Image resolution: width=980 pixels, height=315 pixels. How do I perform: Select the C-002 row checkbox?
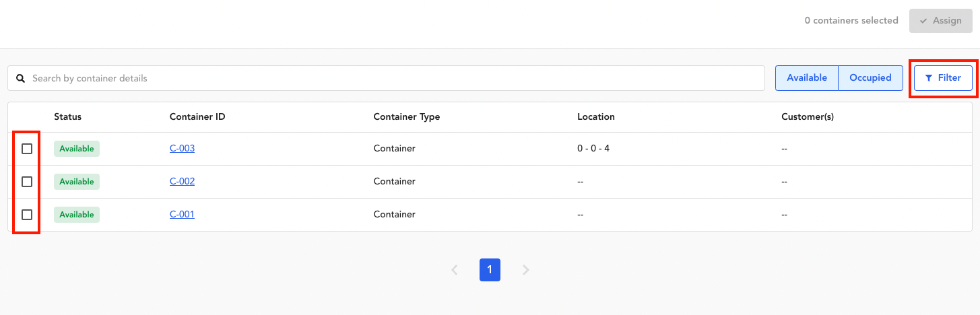[27, 182]
